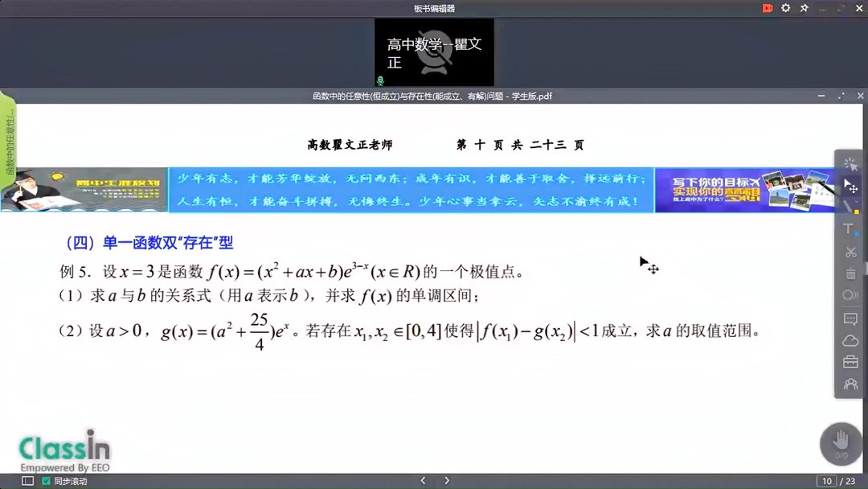Screen dimensions: 868x489
Task: Open the Cloud disk storage
Action: click(x=849, y=339)
